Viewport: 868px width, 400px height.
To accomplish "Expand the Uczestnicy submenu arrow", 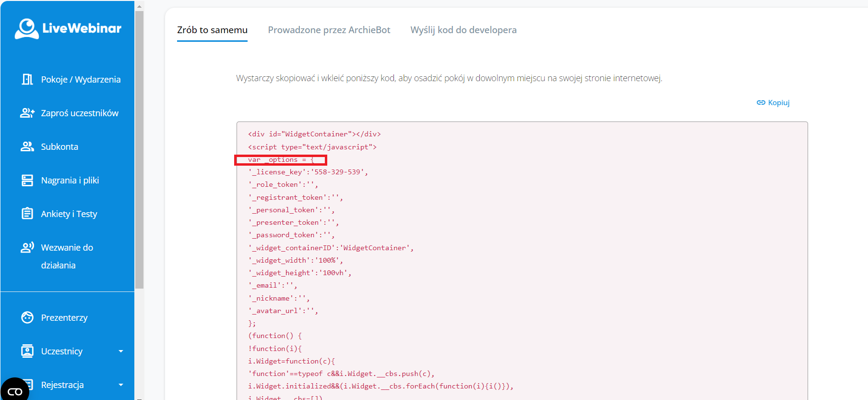I will (x=121, y=351).
